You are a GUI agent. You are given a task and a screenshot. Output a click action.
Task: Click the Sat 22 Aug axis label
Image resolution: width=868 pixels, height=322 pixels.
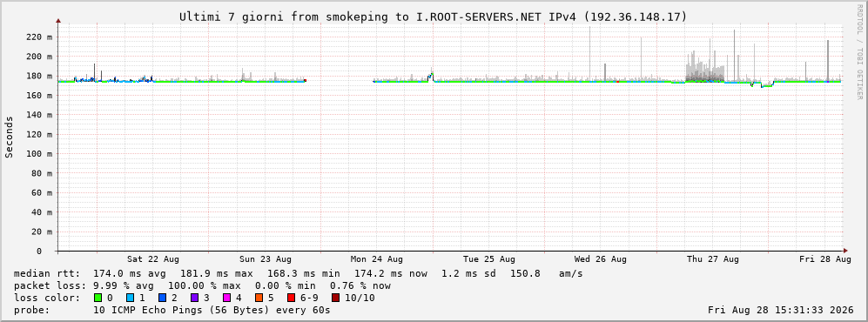tap(152, 259)
